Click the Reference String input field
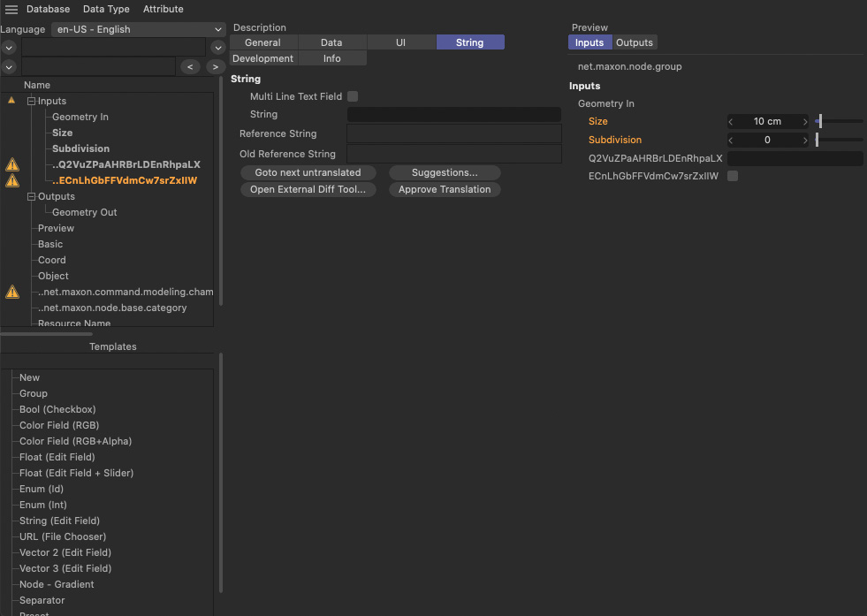Viewport: 867px width, 616px height. [454, 133]
